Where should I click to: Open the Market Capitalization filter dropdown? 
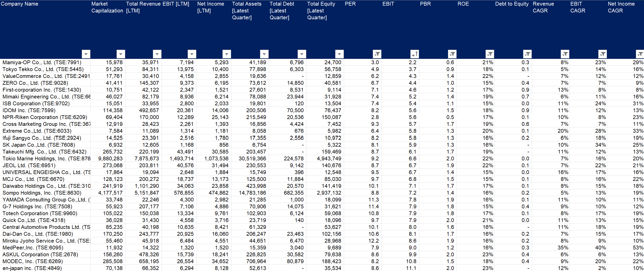coord(121,54)
